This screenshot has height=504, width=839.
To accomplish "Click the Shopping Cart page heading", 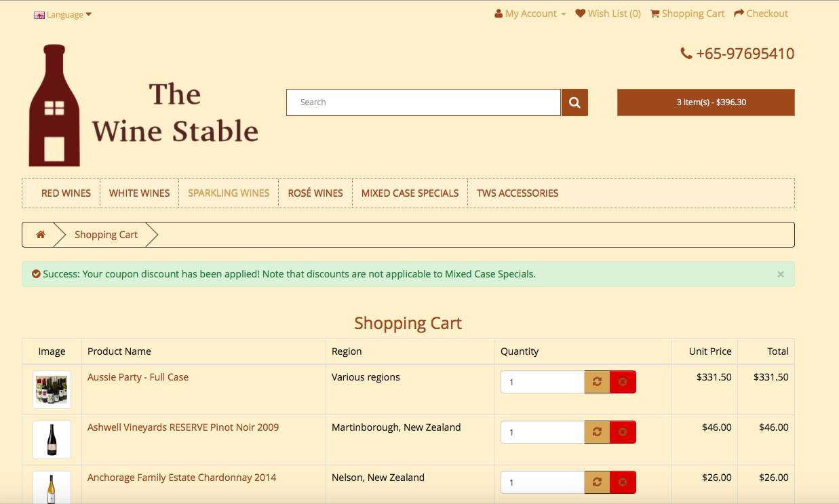I will point(408,323).
